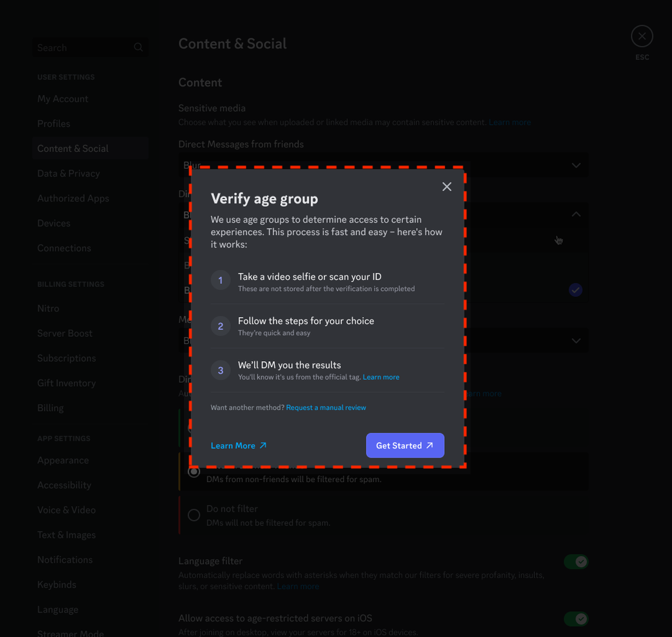The height and width of the screenshot is (637, 672).
Task: Click the external-link arrow beside Learn More
Action: [262, 445]
